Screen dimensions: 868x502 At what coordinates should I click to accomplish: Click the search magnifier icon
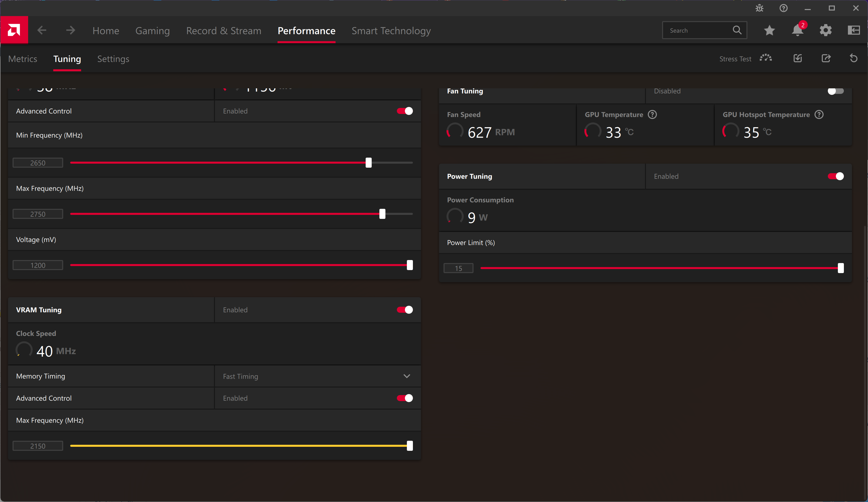pos(737,30)
